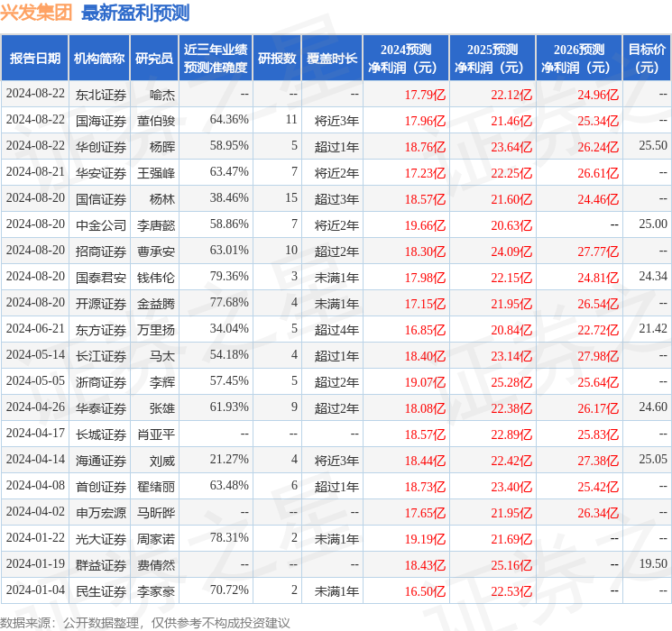Click the 19.50 target price
Viewport: 672px width, 631px height.
pos(653,563)
